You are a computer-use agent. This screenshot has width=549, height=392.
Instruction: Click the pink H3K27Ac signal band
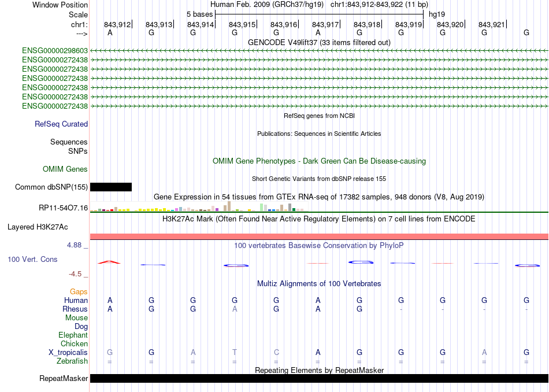pyautogui.click(x=319, y=236)
